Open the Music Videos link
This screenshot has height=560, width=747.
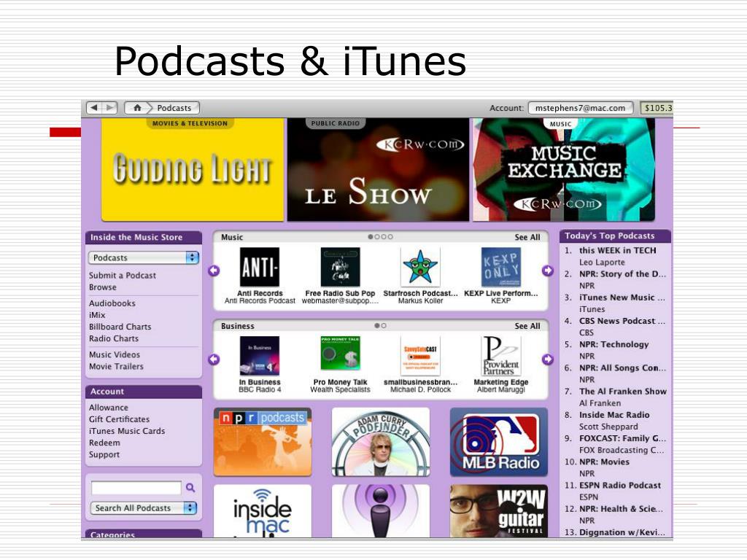point(115,355)
